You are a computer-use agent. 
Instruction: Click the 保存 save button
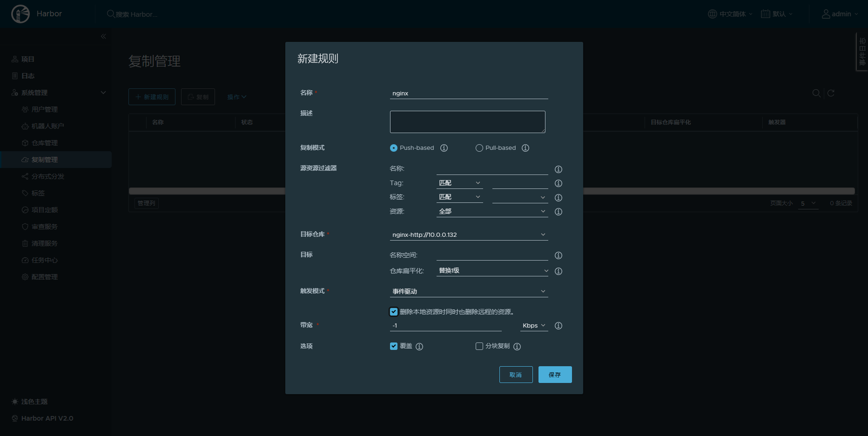[555, 375]
